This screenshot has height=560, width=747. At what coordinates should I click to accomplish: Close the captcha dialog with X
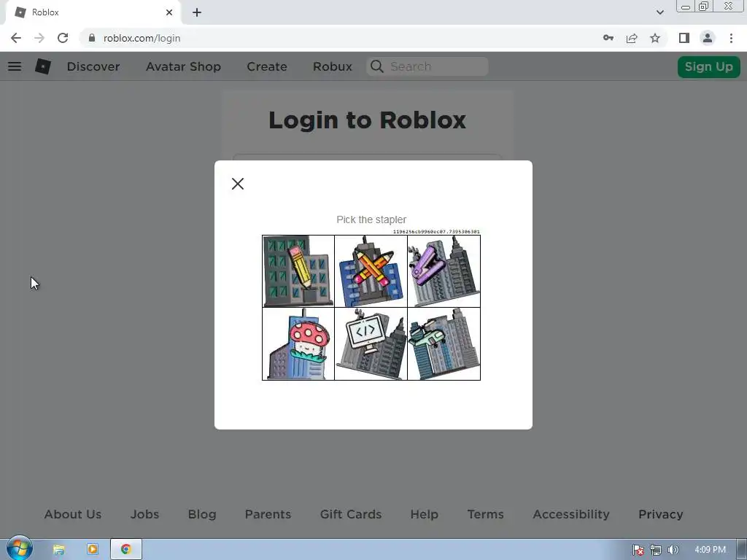click(x=238, y=184)
